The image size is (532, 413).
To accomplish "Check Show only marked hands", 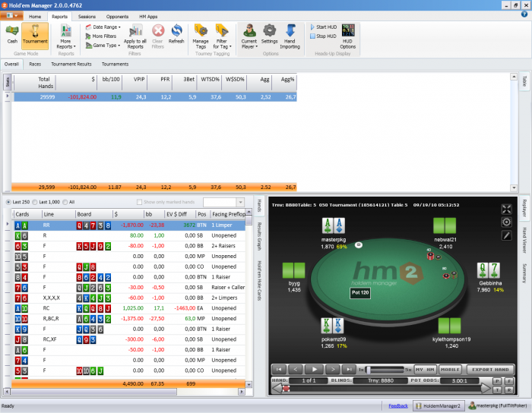I will (139, 202).
